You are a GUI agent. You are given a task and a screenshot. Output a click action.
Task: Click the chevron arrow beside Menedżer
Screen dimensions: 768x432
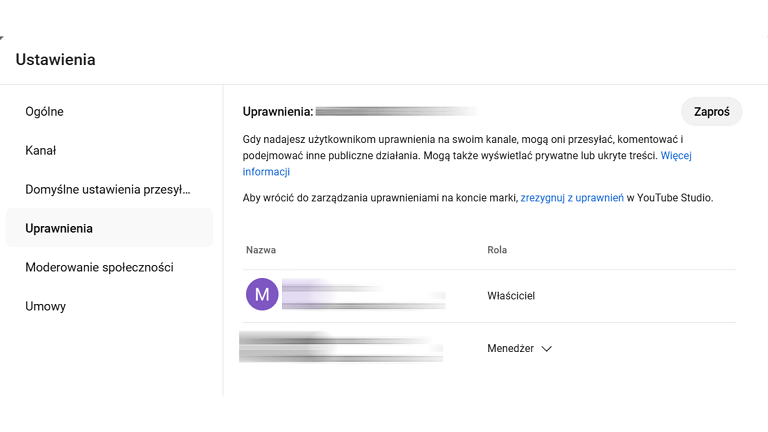pyautogui.click(x=547, y=349)
